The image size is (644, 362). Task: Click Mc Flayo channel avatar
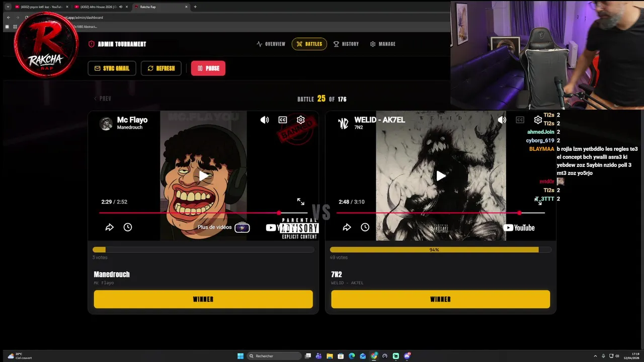tap(106, 123)
